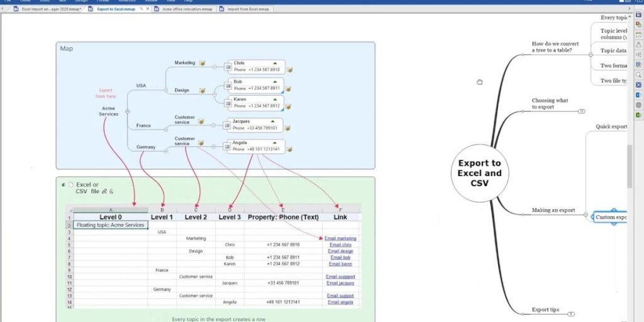
Task: Open the calendar icon pane in right sidebar
Action: coord(638,35)
